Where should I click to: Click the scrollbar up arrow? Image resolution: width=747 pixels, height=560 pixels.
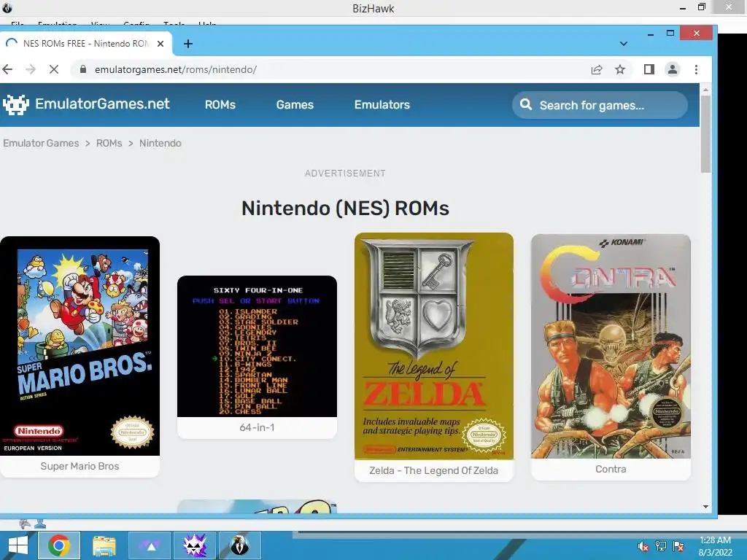(x=705, y=90)
